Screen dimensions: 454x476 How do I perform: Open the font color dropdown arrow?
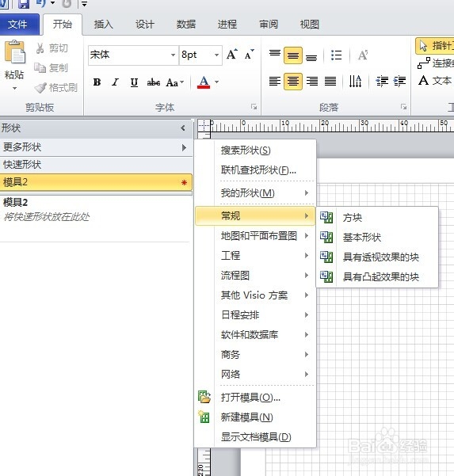(x=217, y=82)
